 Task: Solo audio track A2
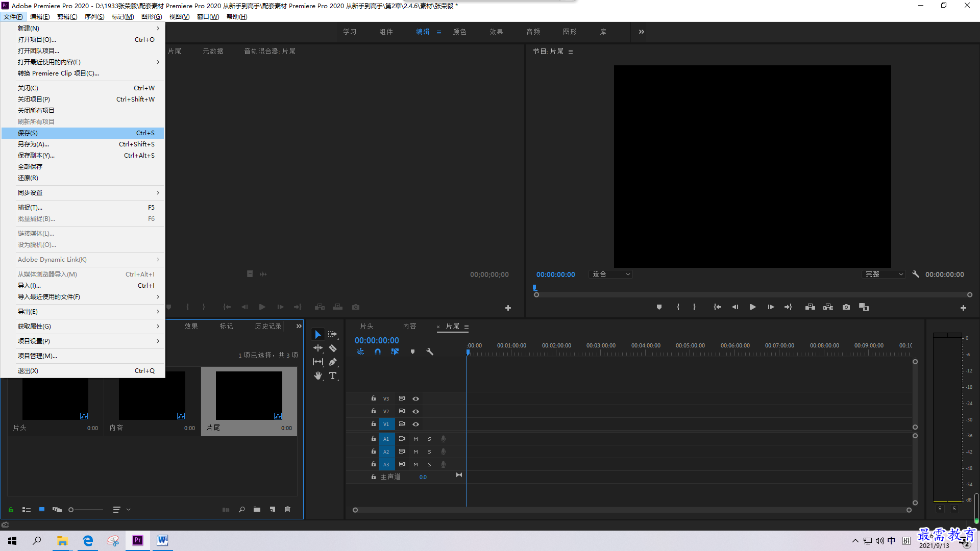pyautogui.click(x=429, y=452)
